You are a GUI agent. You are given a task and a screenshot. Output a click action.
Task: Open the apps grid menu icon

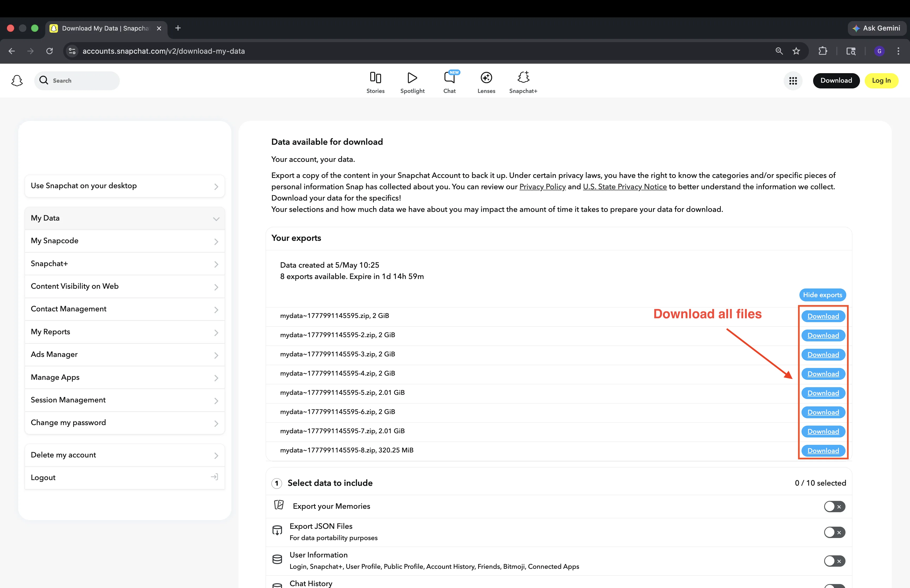(793, 81)
